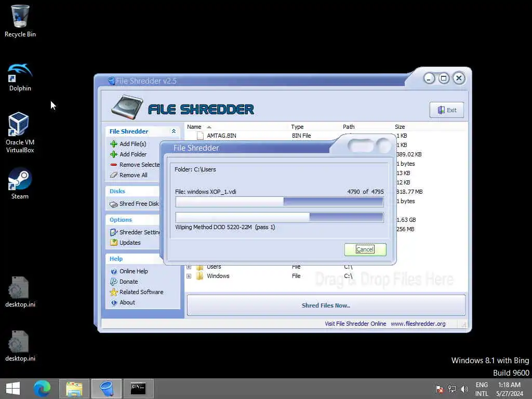This screenshot has height=399, width=532.
Task: Click the network tray icon
Action: (x=452, y=389)
